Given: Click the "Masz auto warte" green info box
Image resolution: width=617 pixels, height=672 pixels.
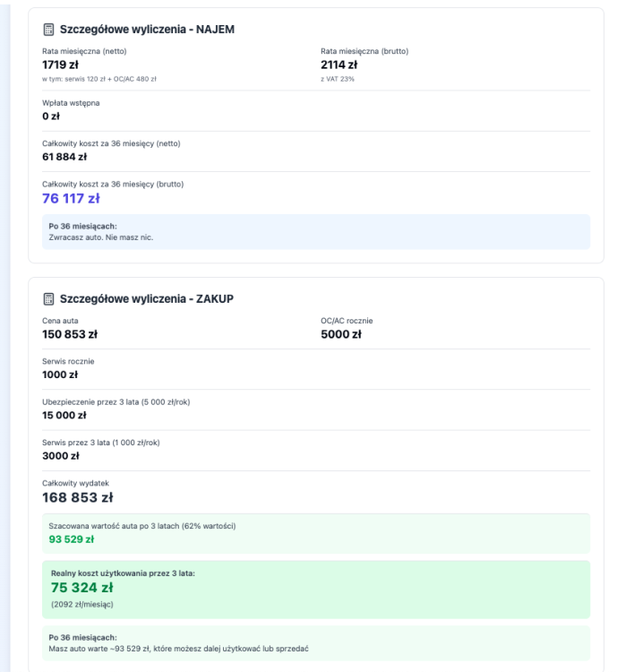Looking at the screenshot, I should (316, 642).
